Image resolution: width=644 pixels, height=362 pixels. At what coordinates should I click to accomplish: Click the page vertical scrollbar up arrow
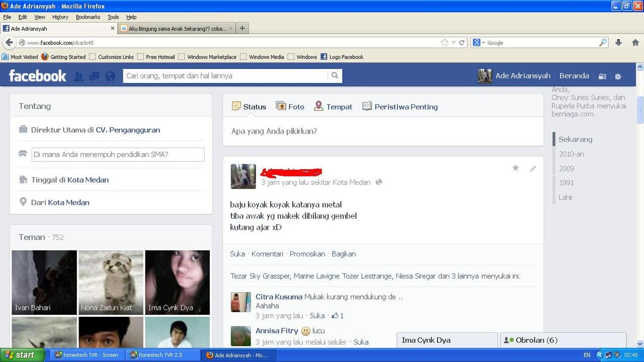pyautogui.click(x=640, y=67)
